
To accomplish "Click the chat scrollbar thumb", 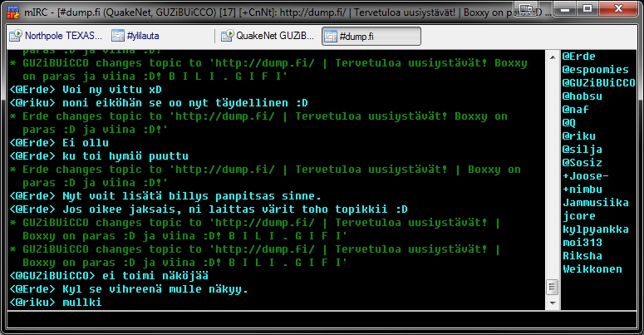I will point(550,286).
